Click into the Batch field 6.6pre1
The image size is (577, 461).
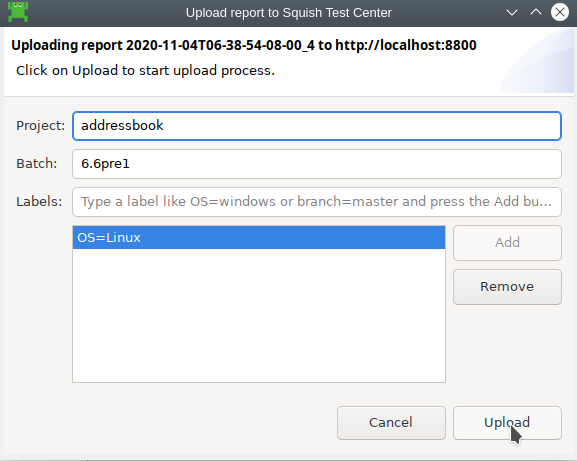[317, 164]
